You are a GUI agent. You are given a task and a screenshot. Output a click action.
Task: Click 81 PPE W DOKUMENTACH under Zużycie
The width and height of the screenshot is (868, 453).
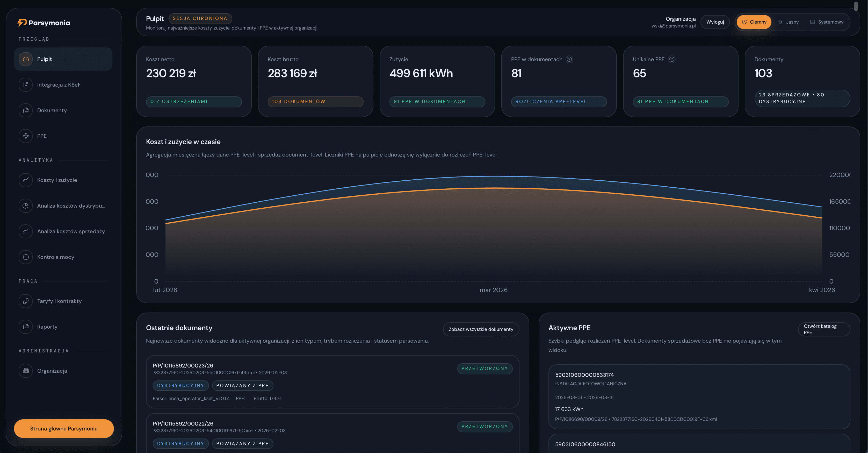tap(437, 102)
